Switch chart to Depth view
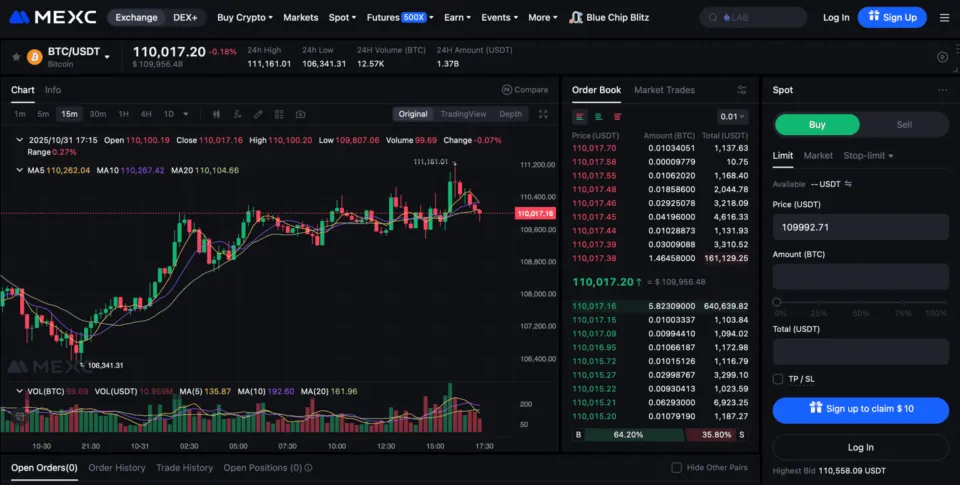Viewport: 960px width, 485px height. tap(511, 114)
